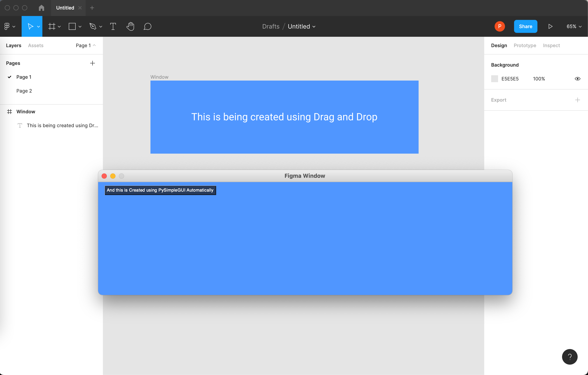The image size is (588, 375).
Task: Toggle visibility of the background fill
Action: click(577, 79)
